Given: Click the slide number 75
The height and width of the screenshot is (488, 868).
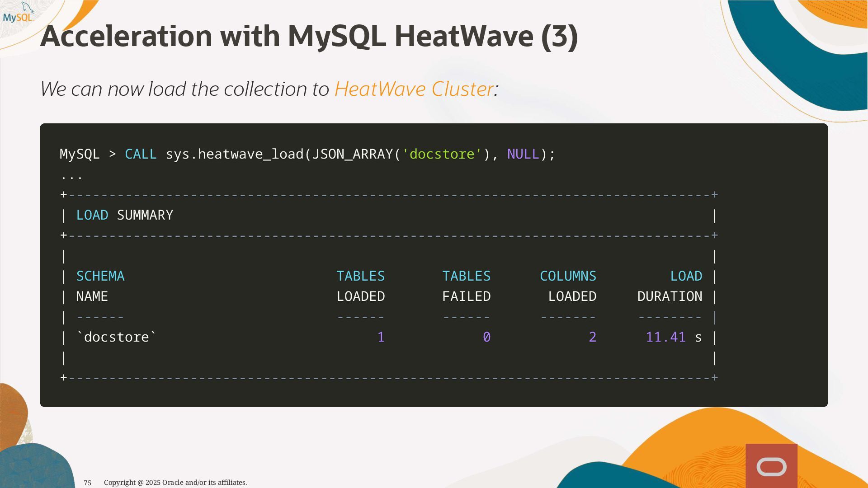Looking at the screenshot, I should pyautogui.click(x=88, y=483).
